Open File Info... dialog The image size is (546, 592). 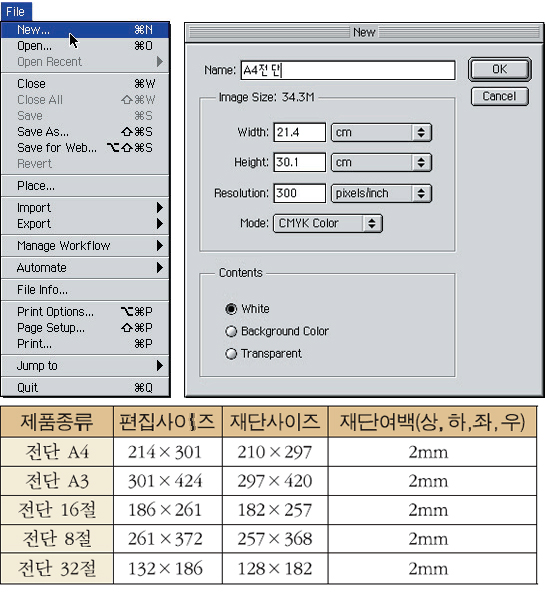click(85, 290)
